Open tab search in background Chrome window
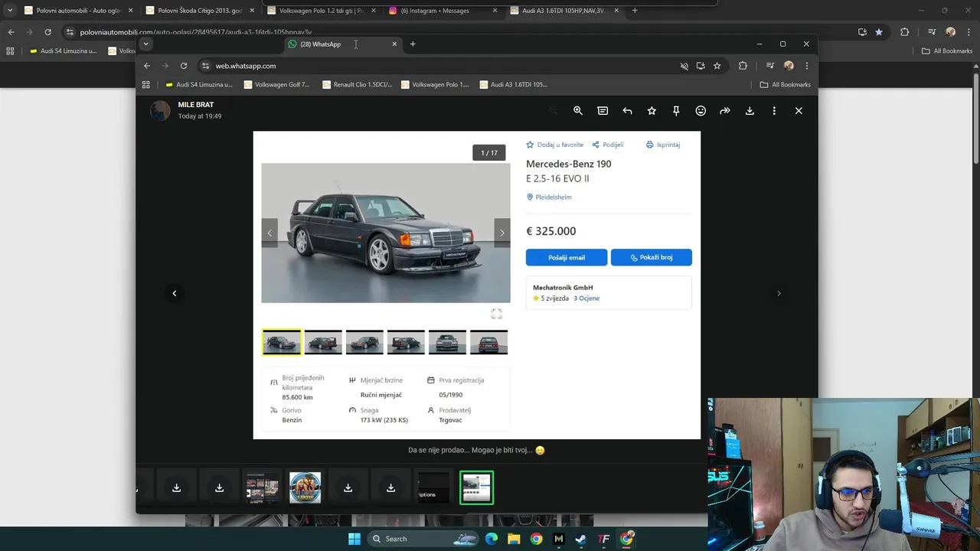Image resolution: width=980 pixels, height=551 pixels. [x=10, y=11]
